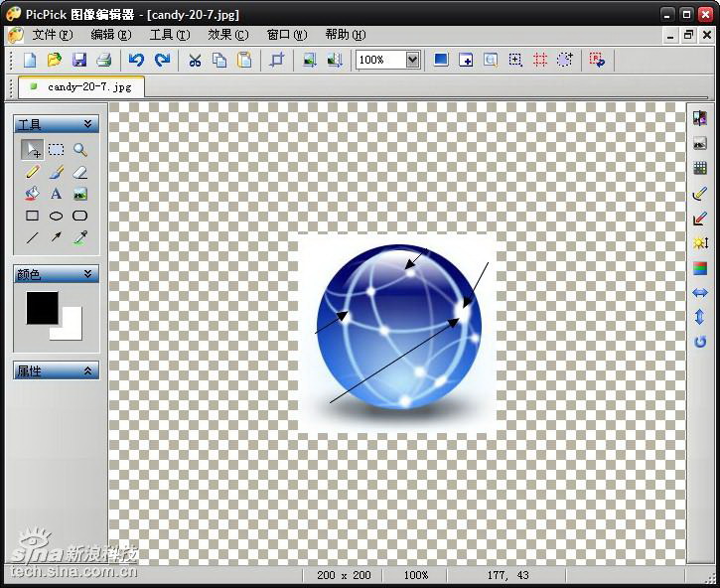The height and width of the screenshot is (588, 720).
Task: Select the Text tool letter A
Action: coord(56,194)
